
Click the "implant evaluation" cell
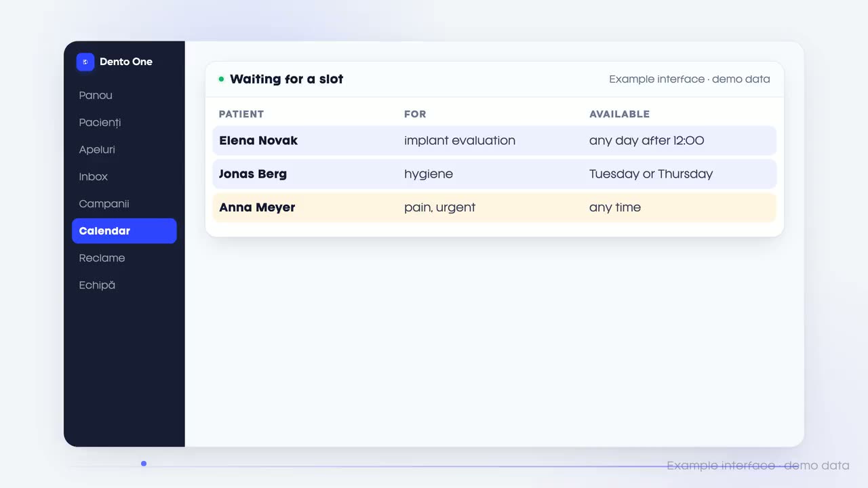[x=460, y=141]
